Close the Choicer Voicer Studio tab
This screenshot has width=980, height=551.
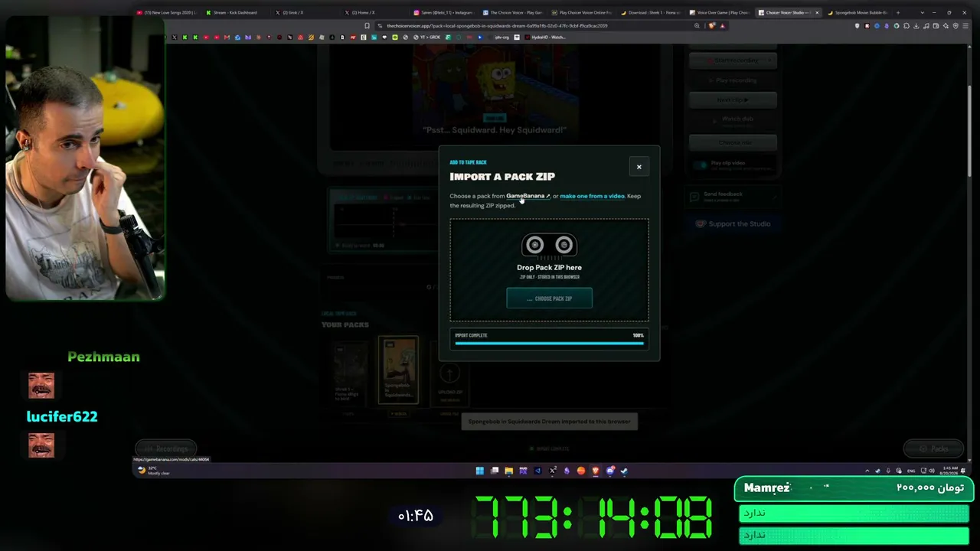[818, 12]
